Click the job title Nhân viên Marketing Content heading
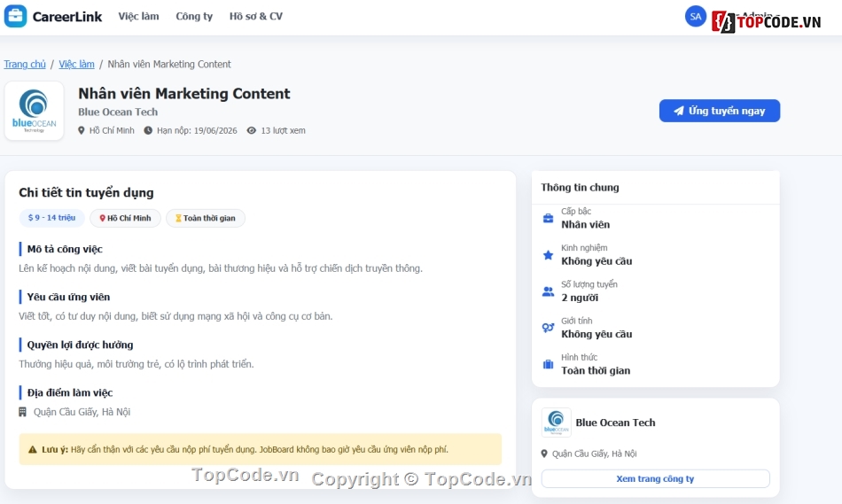This screenshot has height=504, width=842. [184, 93]
